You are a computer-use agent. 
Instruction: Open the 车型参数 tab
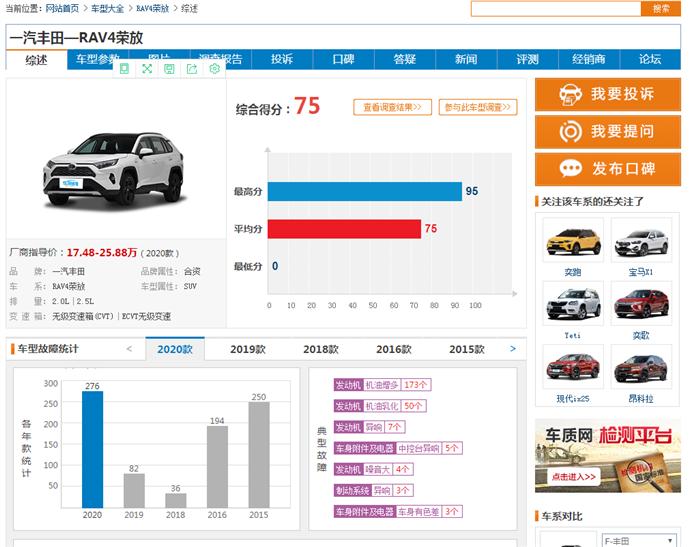98,59
